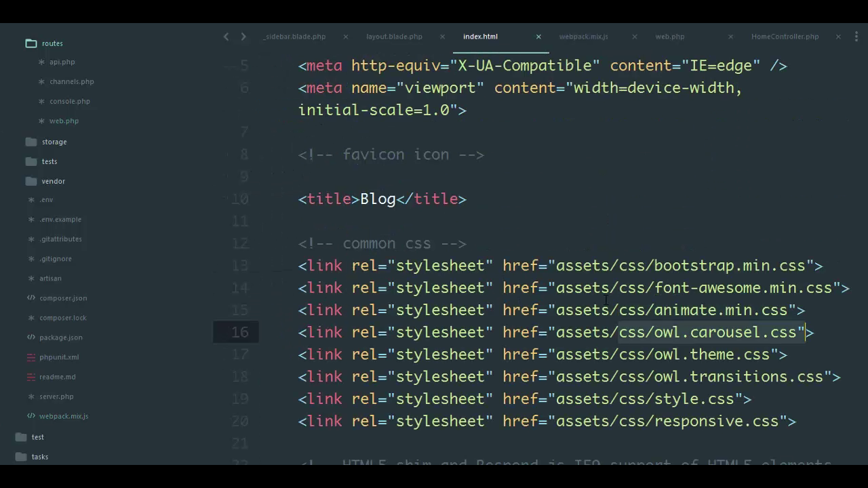Image resolution: width=868 pixels, height=488 pixels.
Task: Open phpunit.xml file
Action: (59, 357)
